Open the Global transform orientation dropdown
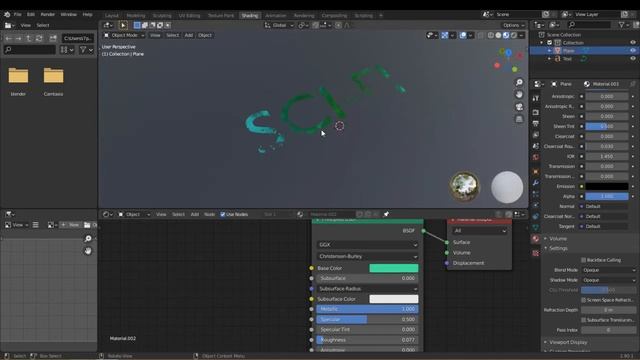The width and height of the screenshot is (640, 360). pyautogui.click(x=279, y=25)
